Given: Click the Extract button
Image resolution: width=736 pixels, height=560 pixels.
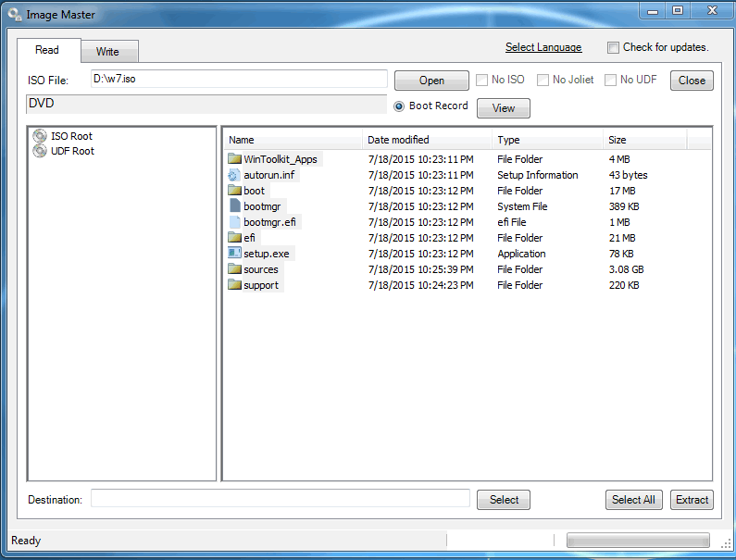Looking at the screenshot, I should click(692, 500).
